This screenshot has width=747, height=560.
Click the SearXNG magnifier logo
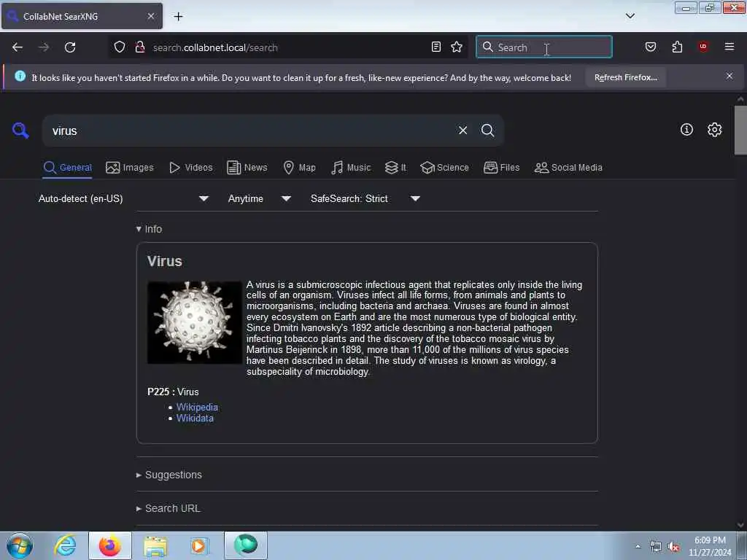pos(20,130)
